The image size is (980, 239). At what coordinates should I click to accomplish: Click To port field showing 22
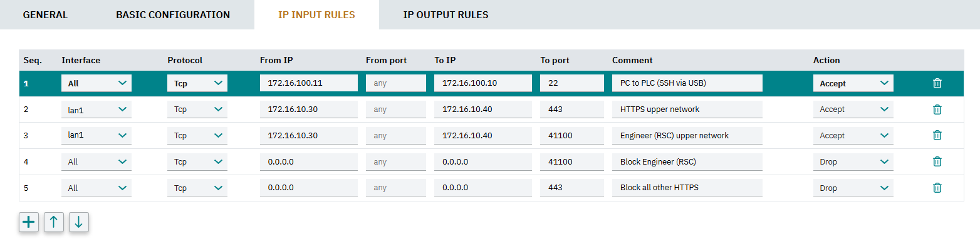point(572,83)
